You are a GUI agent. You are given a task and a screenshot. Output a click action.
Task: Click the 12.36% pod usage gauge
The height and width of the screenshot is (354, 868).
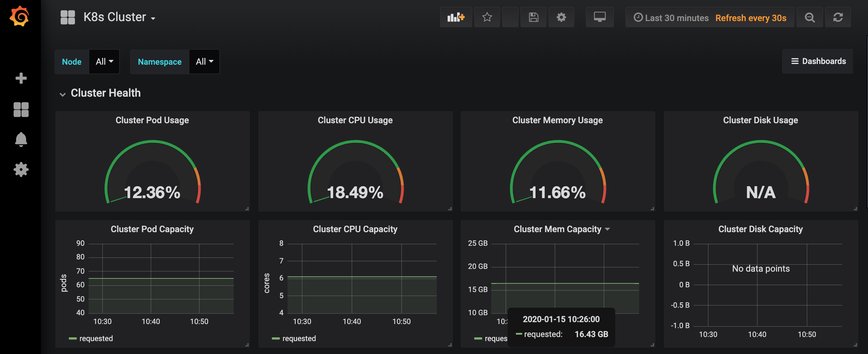(x=152, y=172)
